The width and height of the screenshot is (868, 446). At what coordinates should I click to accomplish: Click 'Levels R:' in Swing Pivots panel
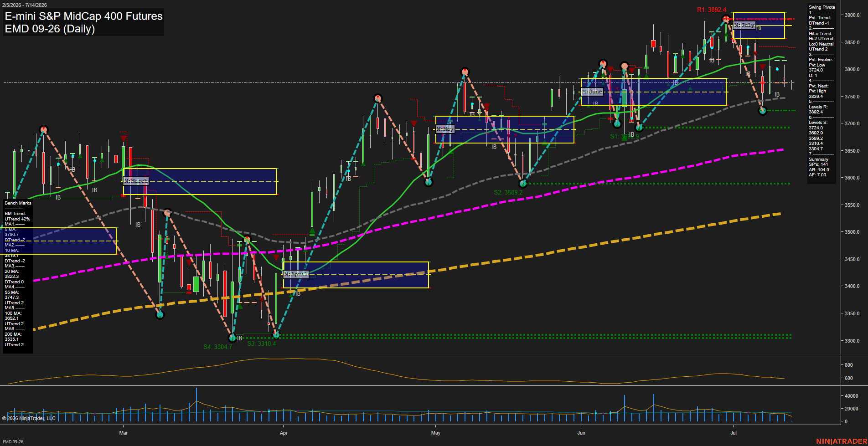tap(818, 107)
